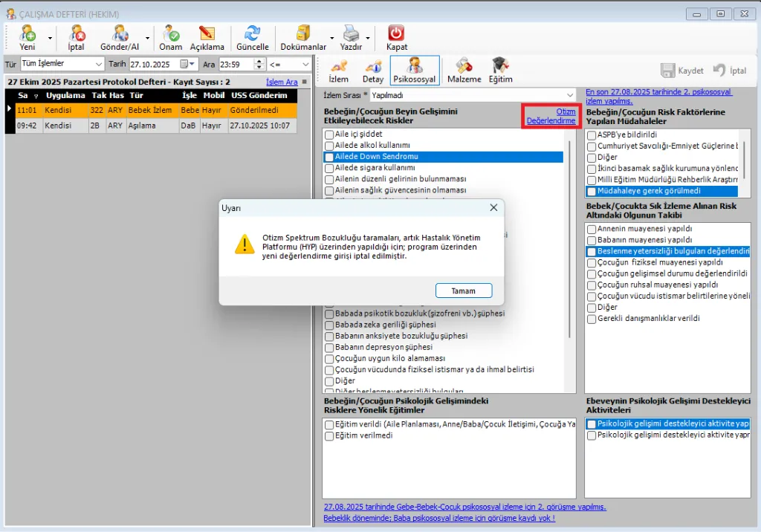Screen dimensions: 761x532
Task: Check the Eğitim verilmedi checkbox
Action: (x=329, y=436)
